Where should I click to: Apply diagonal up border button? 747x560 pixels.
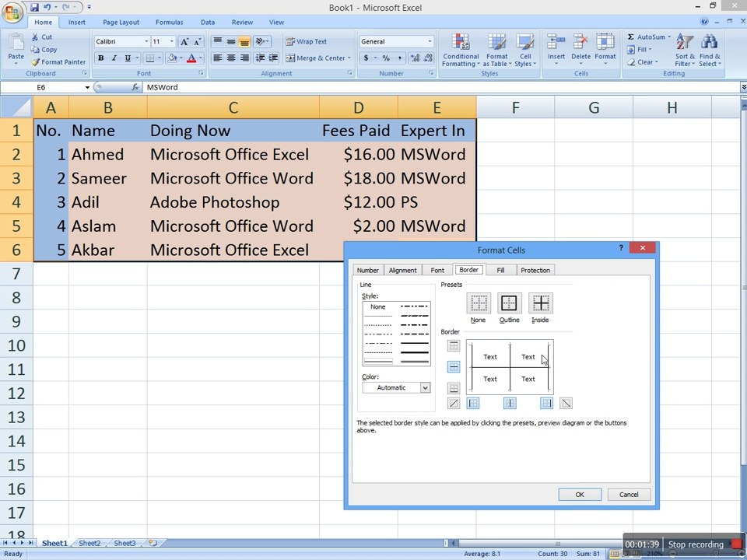pyautogui.click(x=454, y=404)
